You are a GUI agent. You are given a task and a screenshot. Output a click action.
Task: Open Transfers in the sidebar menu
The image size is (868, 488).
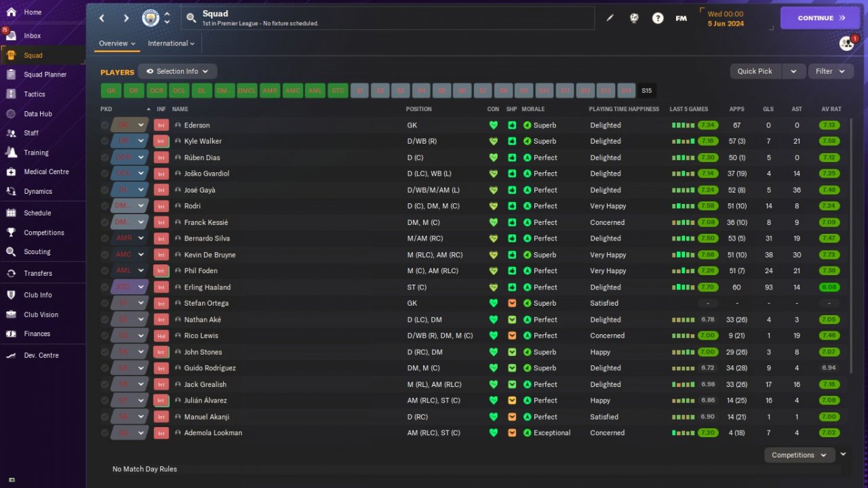click(38, 273)
